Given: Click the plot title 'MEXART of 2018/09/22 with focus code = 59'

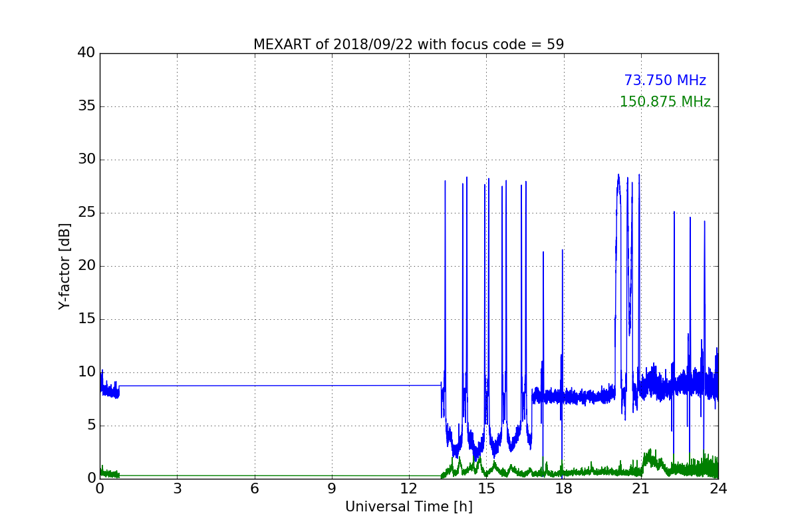Looking at the screenshot, I should pos(408,45).
